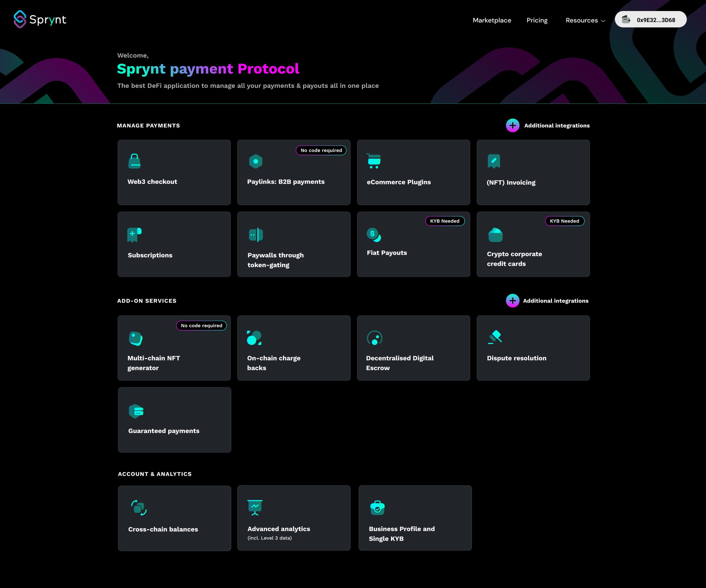
Task: Select Crypto corporate credit cards text
Action: 514,258
